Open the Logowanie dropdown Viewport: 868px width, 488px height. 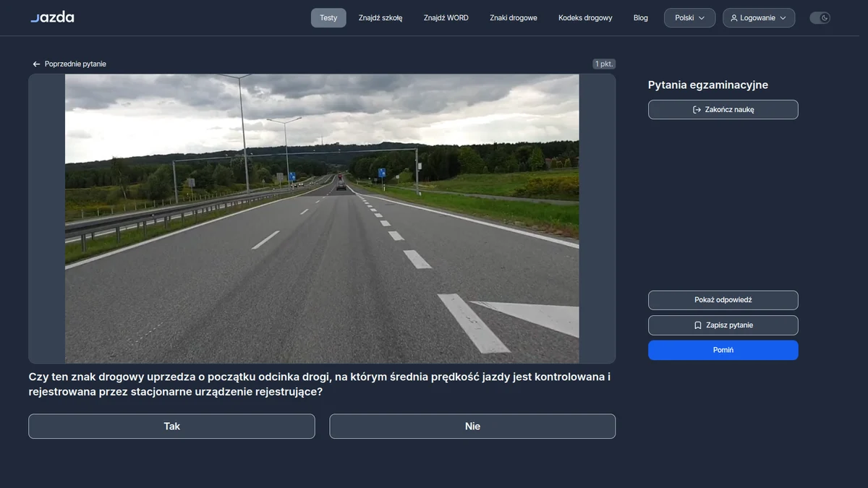pos(759,18)
